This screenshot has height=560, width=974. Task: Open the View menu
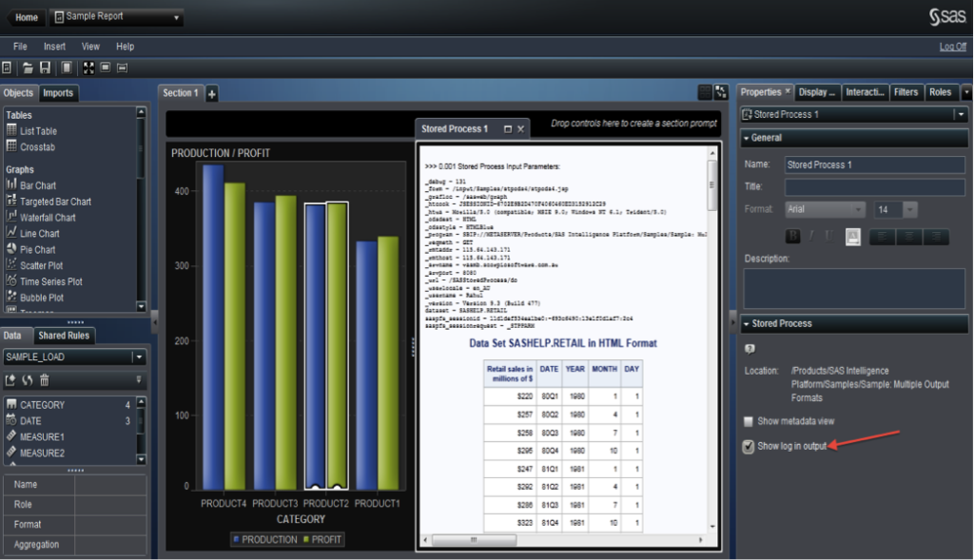pos(90,47)
